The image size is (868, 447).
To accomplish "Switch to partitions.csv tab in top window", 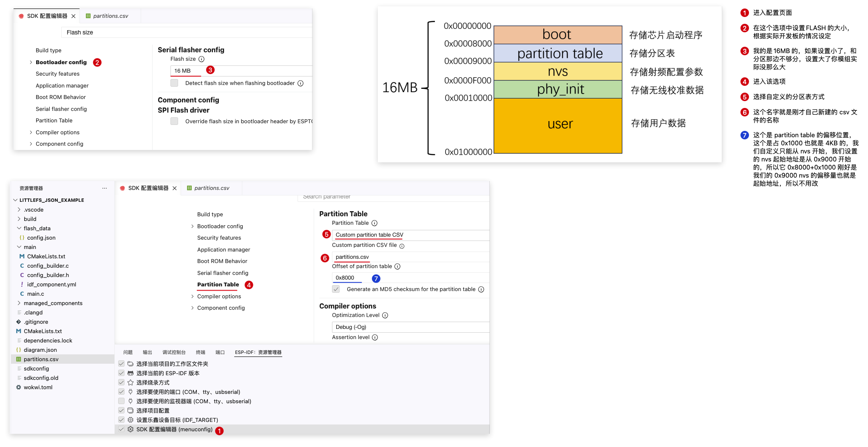I will 110,16.
